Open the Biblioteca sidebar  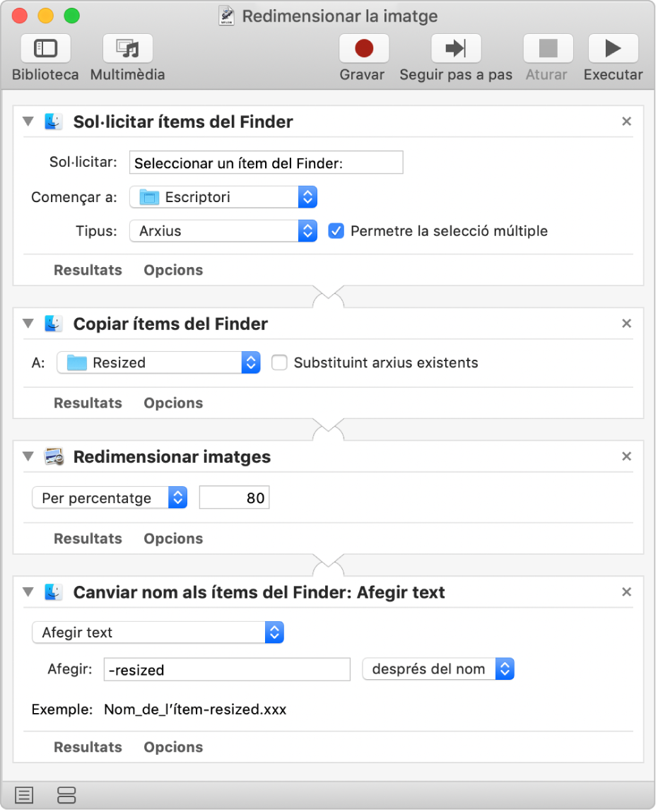[45, 49]
